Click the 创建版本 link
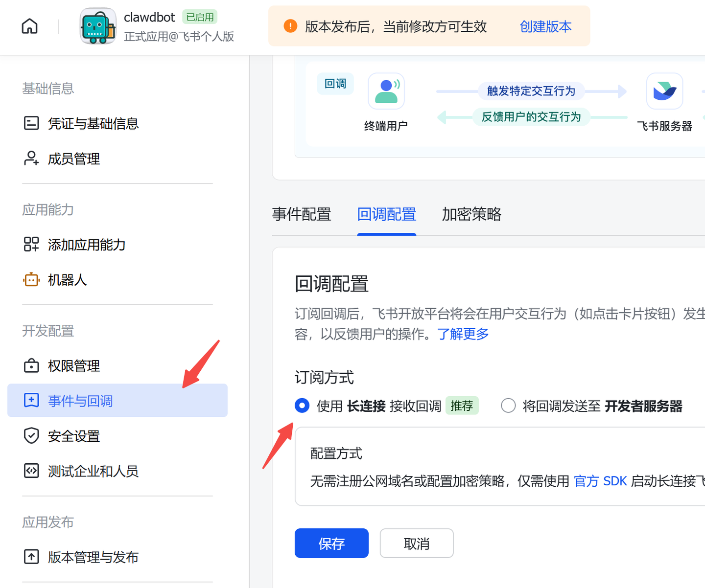705x588 pixels. (545, 27)
